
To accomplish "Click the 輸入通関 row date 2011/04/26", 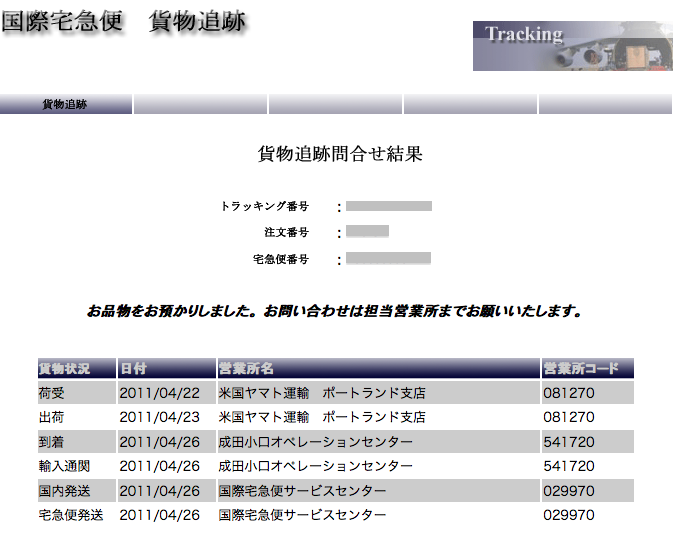I will click(160, 466).
